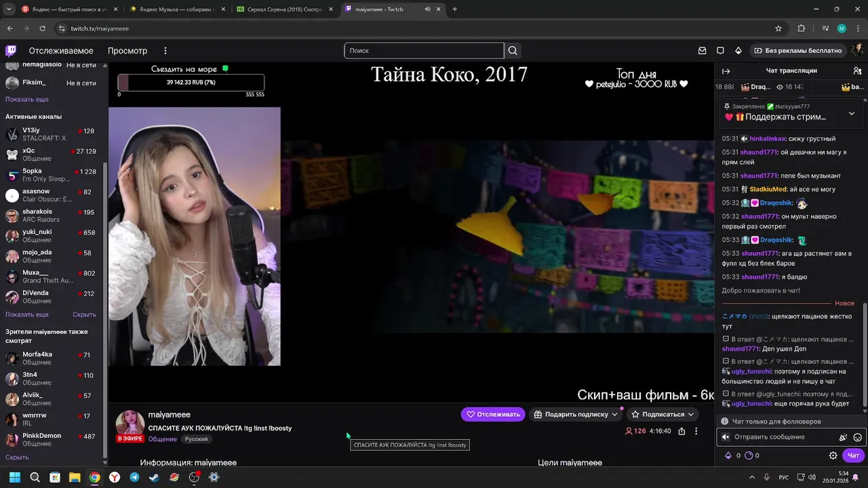
Task: Click the chat scrollbar
Action: [865, 356]
